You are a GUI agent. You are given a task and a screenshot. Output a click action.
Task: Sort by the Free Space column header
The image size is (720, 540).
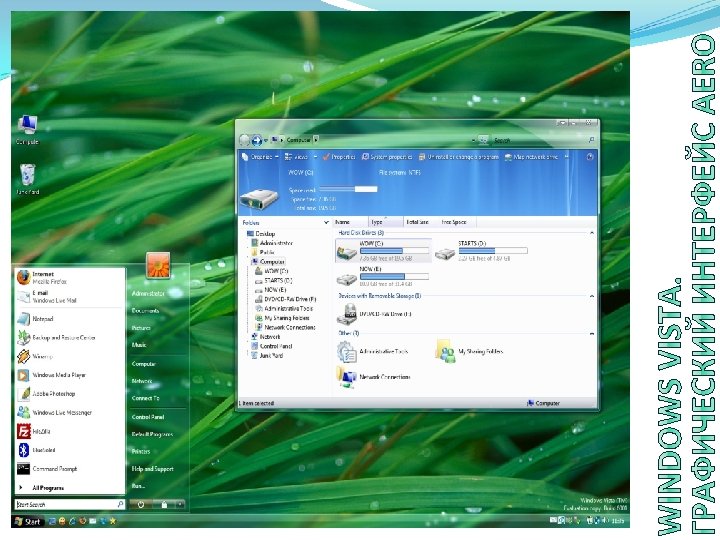(x=456, y=222)
